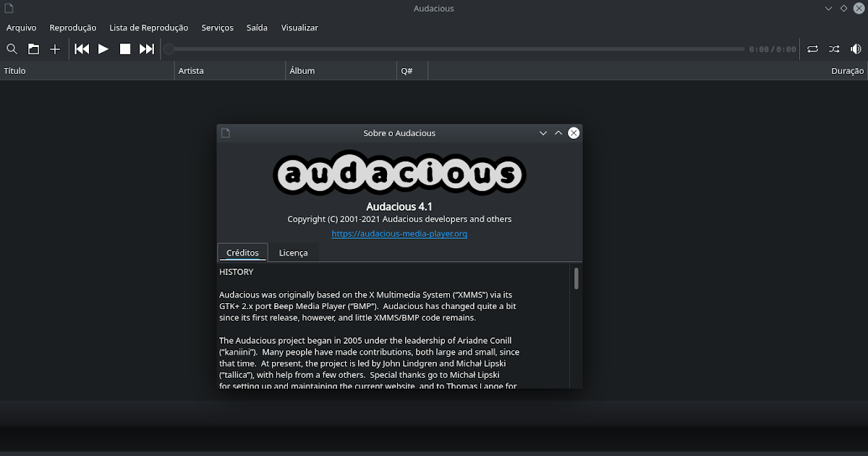Image resolution: width=868 pixels, height=456 pixels.
Task: Click the credits text scrollbar
Action: [576, 279]
